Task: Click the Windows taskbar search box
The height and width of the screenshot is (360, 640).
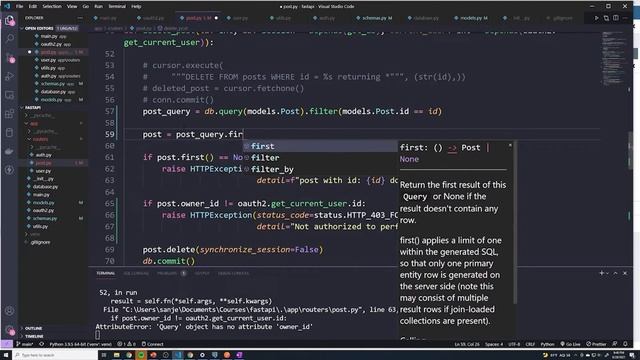Action: point(55,355)
